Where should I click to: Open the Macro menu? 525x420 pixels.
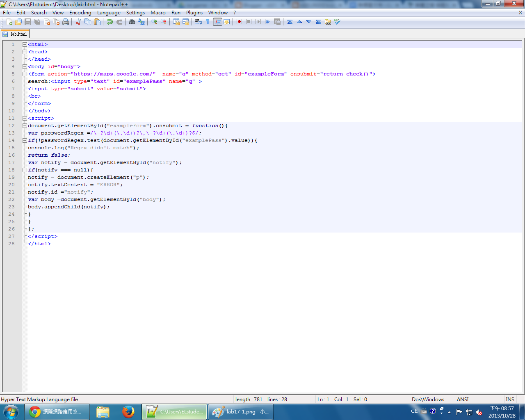tap(158, 13)
